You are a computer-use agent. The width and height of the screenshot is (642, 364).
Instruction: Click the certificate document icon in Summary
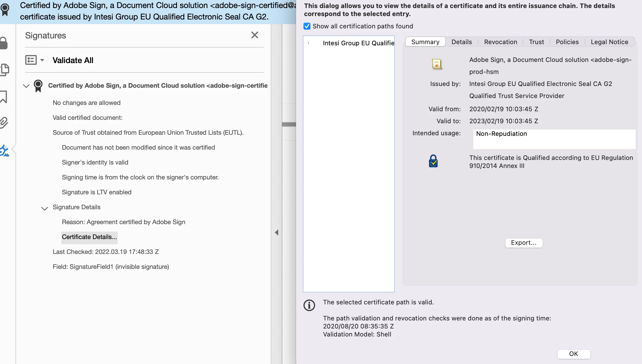pyautogui.click(x=437, y=64)
